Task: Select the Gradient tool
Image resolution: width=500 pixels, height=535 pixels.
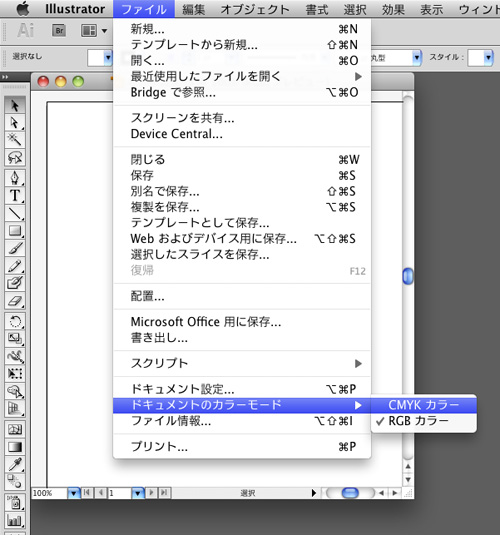Action: (15, 447)
